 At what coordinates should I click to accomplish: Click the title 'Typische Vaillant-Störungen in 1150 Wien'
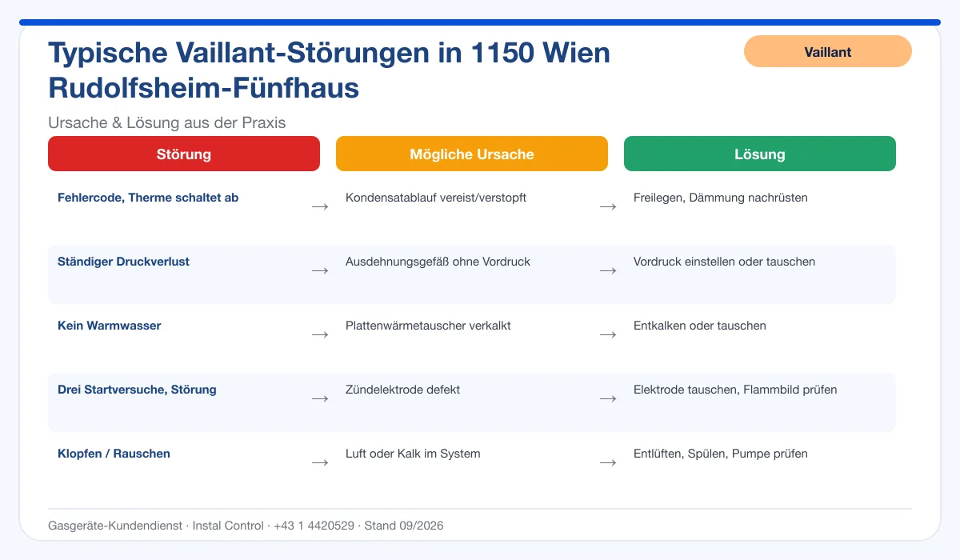[330, 54]
